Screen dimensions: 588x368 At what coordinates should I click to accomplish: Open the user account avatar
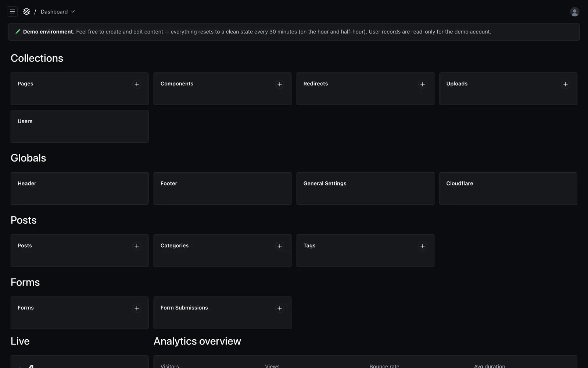(574, 12)
